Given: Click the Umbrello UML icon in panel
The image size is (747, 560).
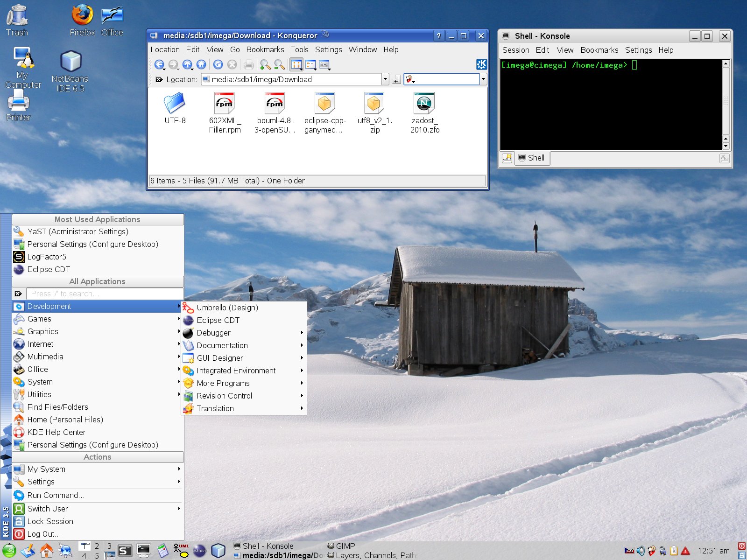Looking at the screenshot, I should tap(181, 551).
